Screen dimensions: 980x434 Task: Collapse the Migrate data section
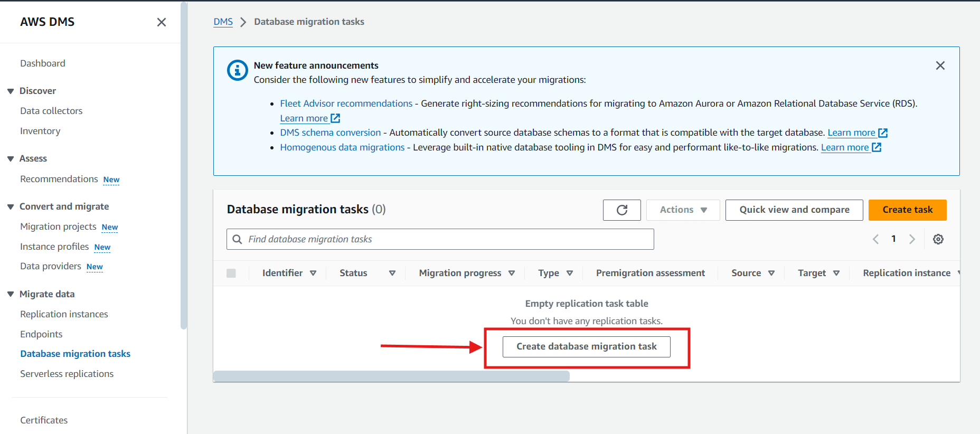tap(11, 294)
